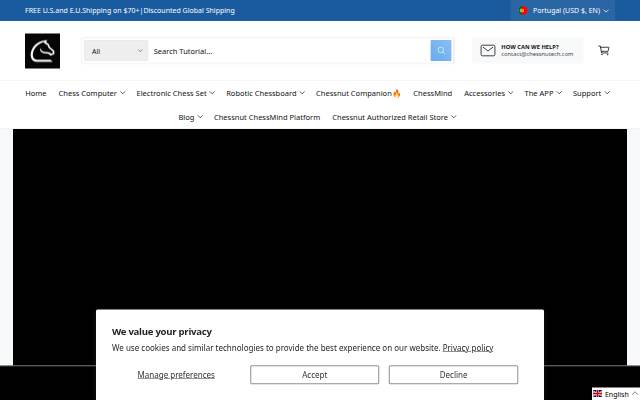Open the All category dropdown in search
640x400 pixels.
click(116, 51)
